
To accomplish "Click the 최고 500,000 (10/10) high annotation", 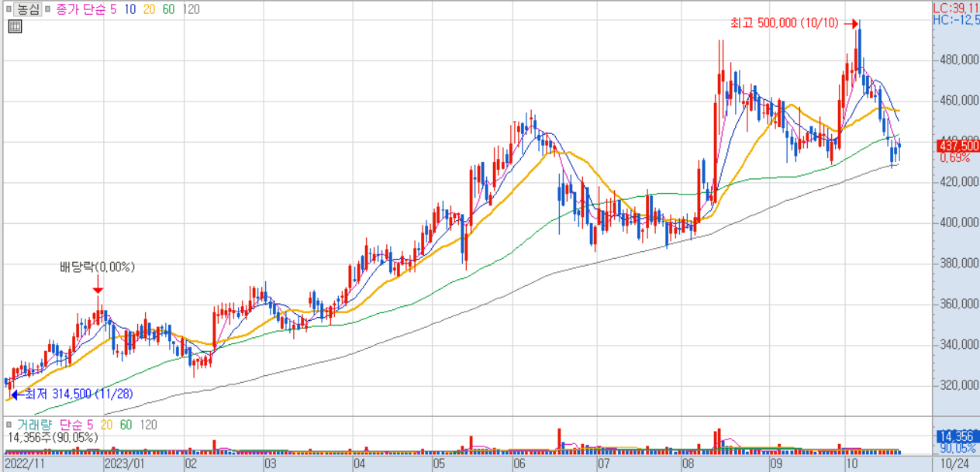I will pos(784,23).
